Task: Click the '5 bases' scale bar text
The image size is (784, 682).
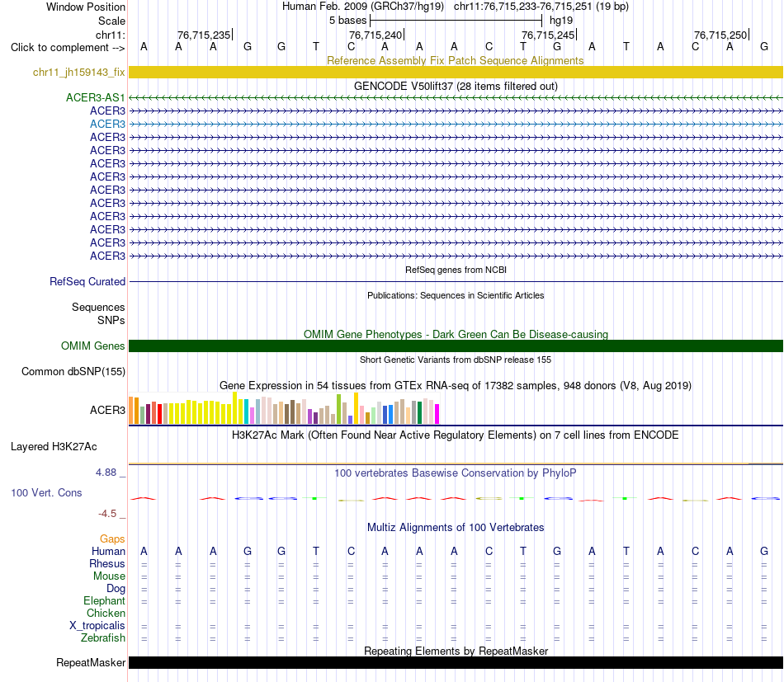Action: coord(347,21)
